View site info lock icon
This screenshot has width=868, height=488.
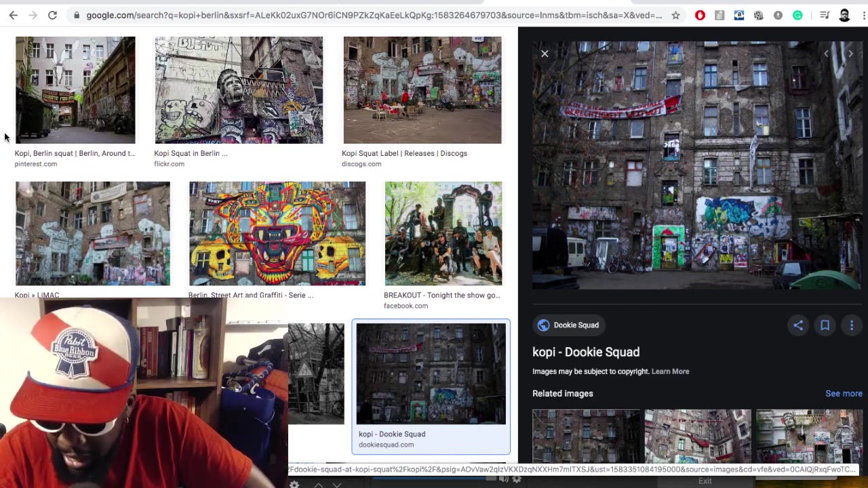(77, 15)
